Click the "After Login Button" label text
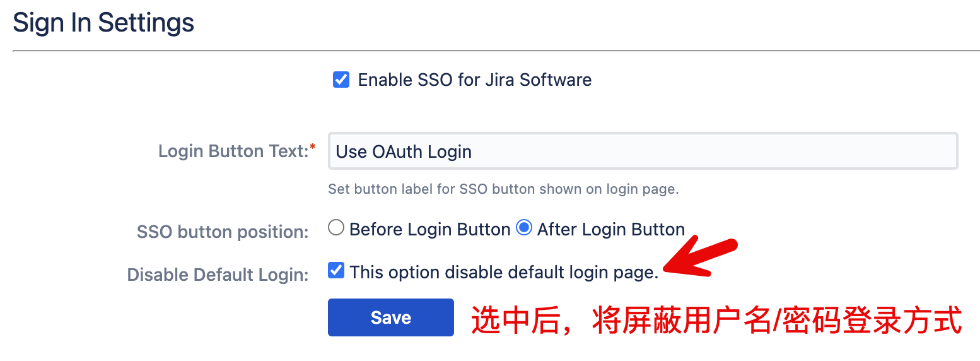This screenshot has width=980, height=361. point(610,229)
